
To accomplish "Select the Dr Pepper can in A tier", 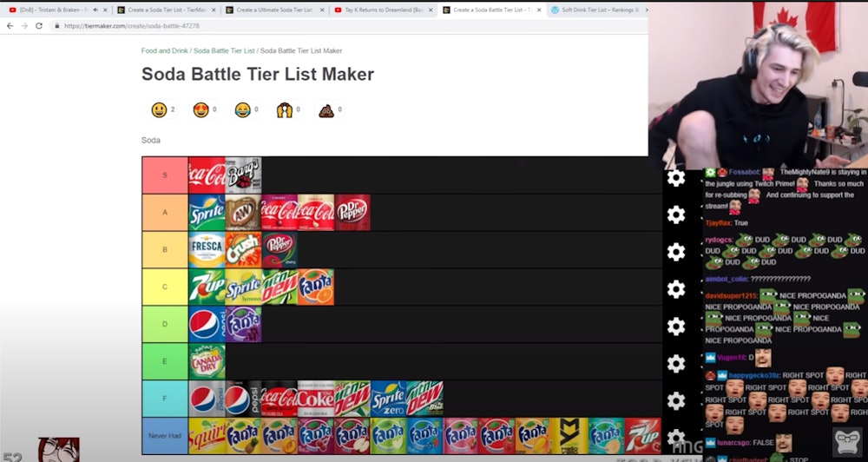I will [352, 212].
